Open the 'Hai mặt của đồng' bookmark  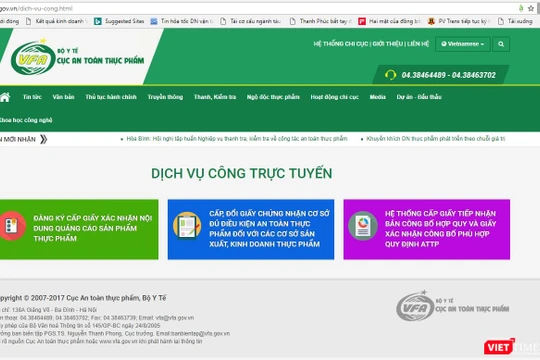tap(390, 21)
